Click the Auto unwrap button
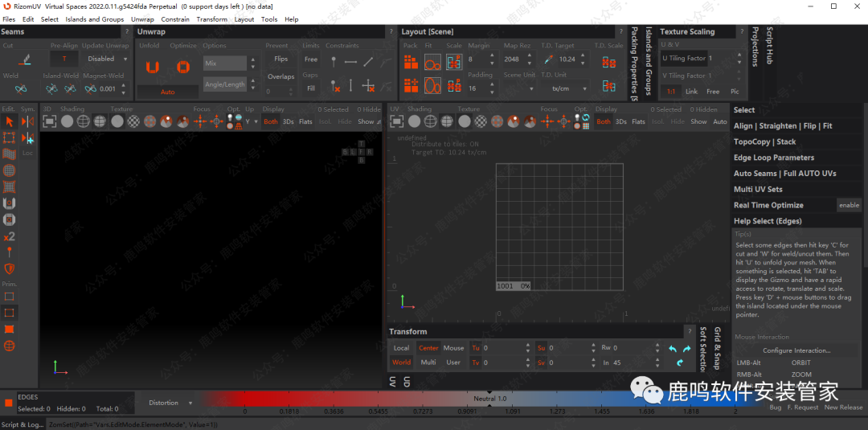The image size is (868, 430). (167, 92)
